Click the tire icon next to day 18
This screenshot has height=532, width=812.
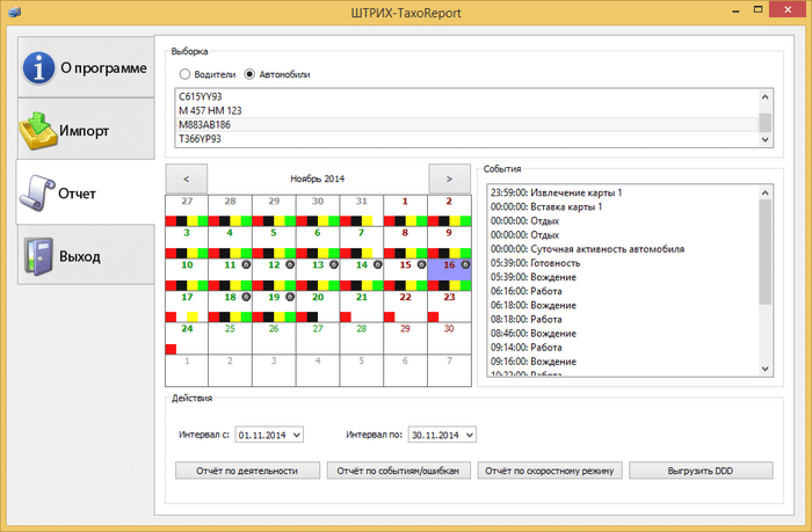pyautogui.click(x=246, y=297)
